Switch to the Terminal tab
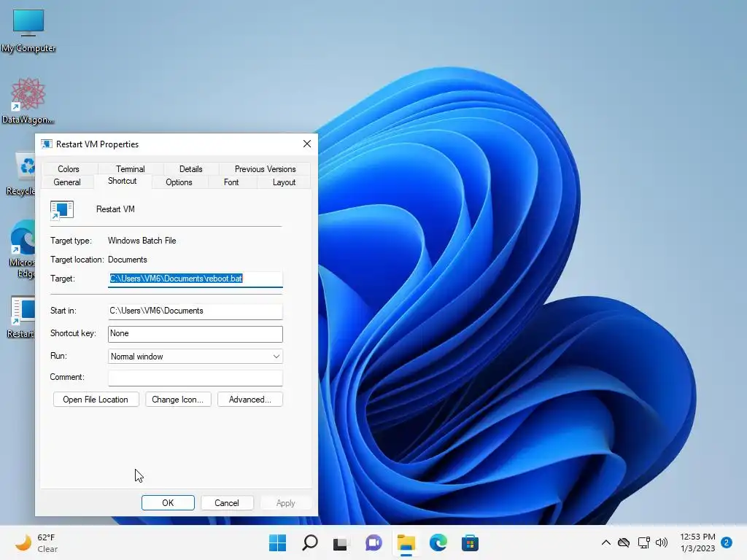747x560 pixels. [130, 169]
